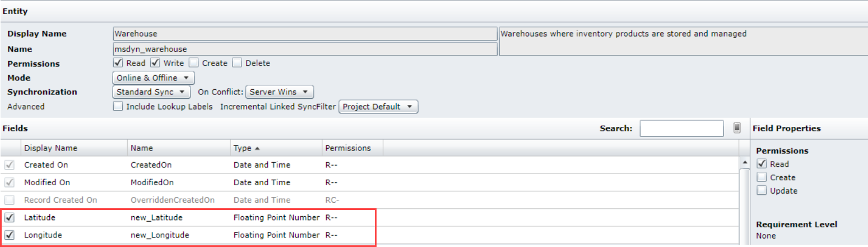
Task: Toggle Read checkbox in Field Properties panel
Action: point(762,164)
